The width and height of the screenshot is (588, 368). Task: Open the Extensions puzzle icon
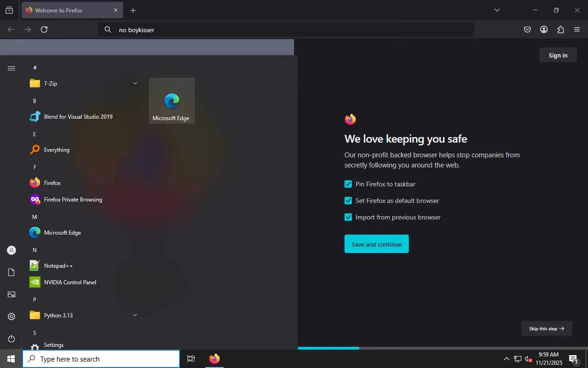tap(560, 29)
